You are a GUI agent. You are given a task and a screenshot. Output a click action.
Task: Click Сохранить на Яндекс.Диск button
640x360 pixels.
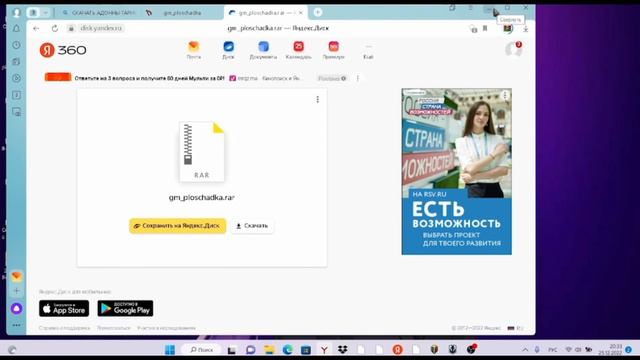tap(178, 226)
